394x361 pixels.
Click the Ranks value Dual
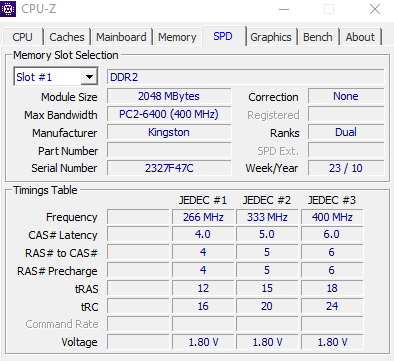[346, 132]
